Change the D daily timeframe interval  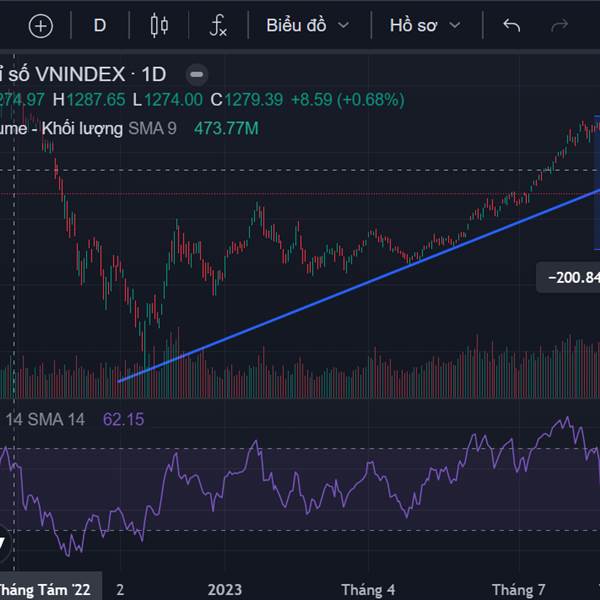[x=100, y=26]
